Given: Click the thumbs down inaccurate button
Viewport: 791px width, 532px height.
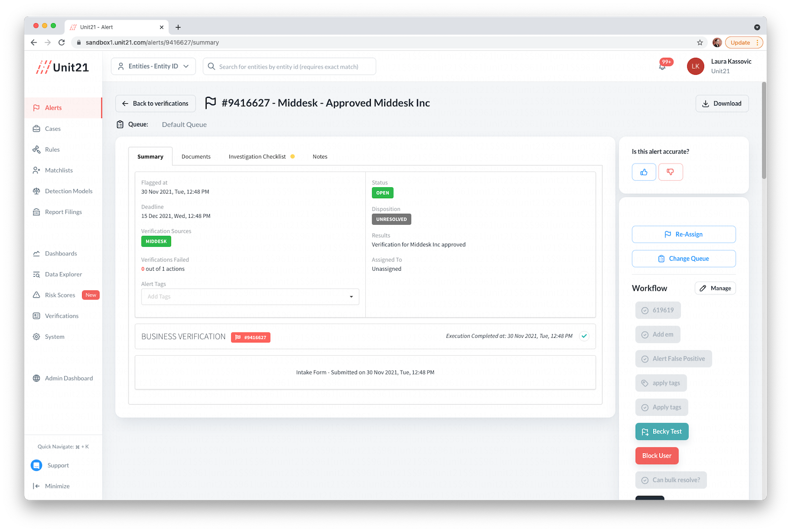Looking at the screenshot, I should coord(670,172).
